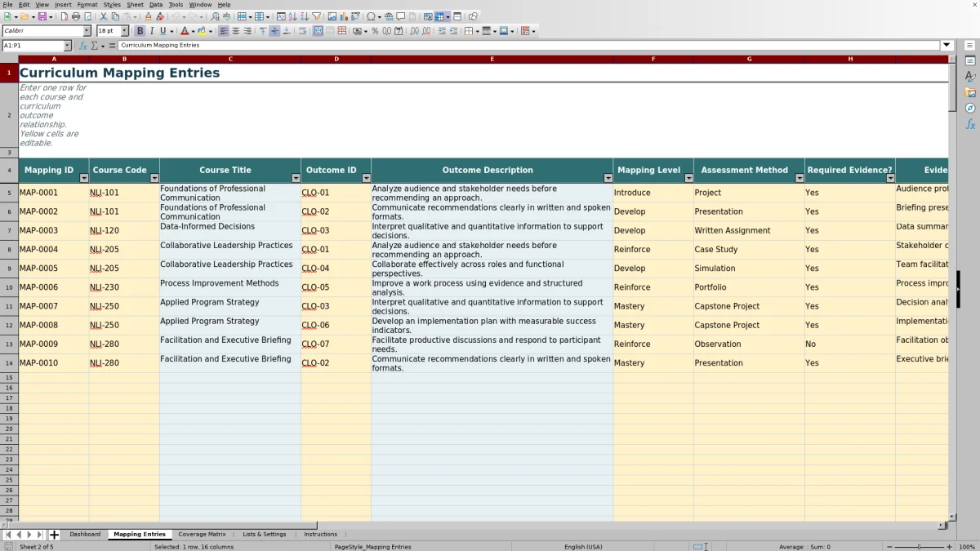The width and height of the screenshot is (980, 551).
Task: Open the Name Box dropdown arrow
Action: [x=67, y=46]
